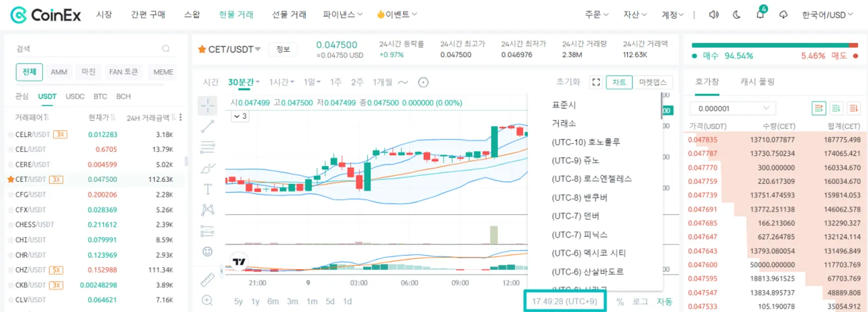Toggle CET/USDT favorite star in header

202,49
